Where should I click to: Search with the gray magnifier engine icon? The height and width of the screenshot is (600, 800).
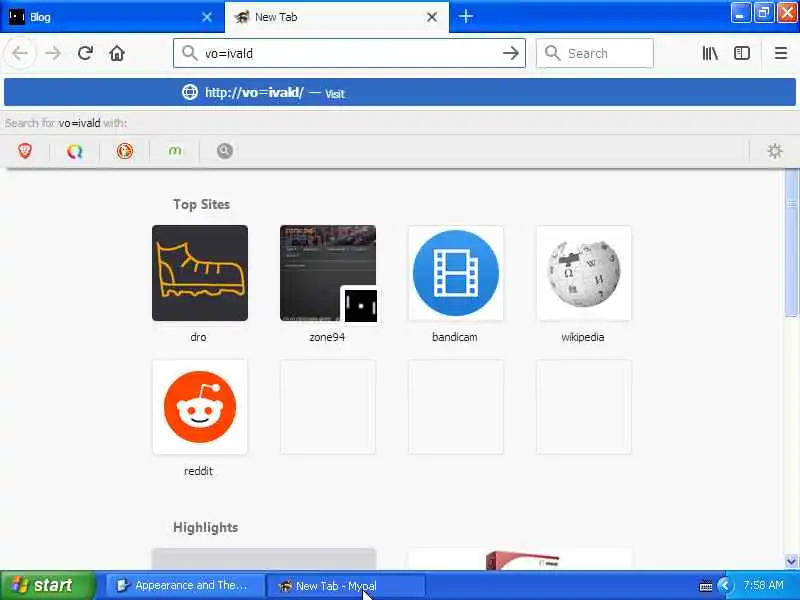click(x=225, y=151)
